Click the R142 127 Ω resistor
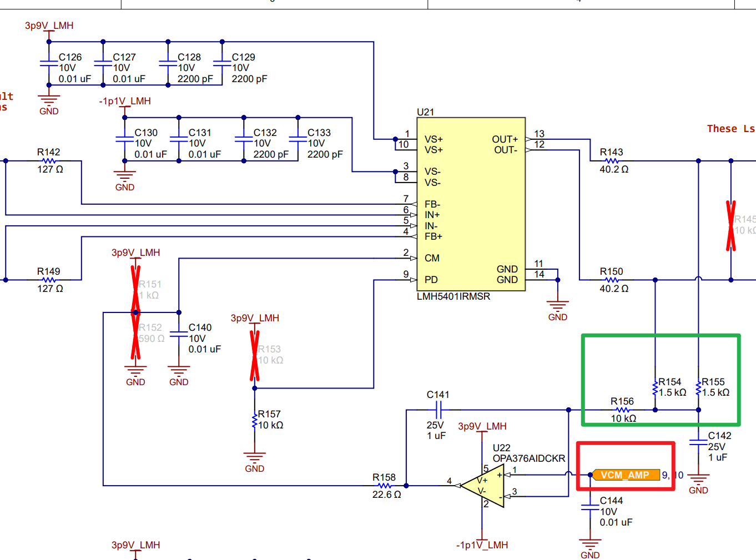756x560 pixels. tap(49, 161)
